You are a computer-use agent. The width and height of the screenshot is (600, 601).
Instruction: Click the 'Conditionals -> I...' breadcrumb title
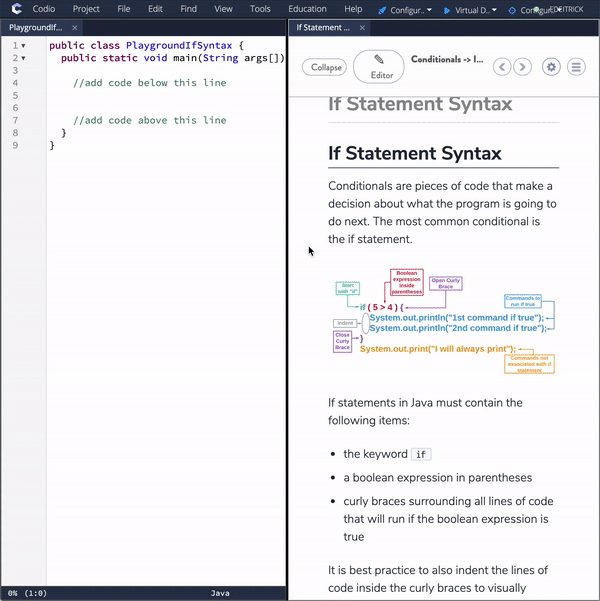tap(447, 59)
